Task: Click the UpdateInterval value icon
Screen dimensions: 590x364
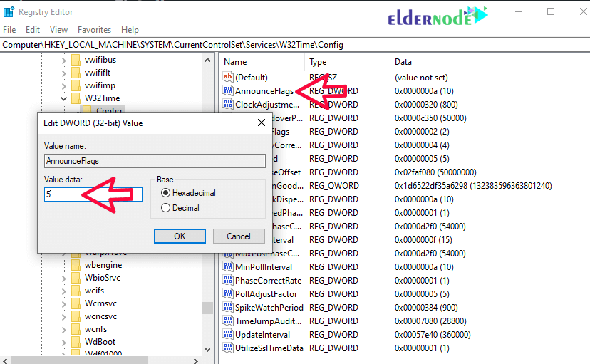Action: (x=228, y=335)
